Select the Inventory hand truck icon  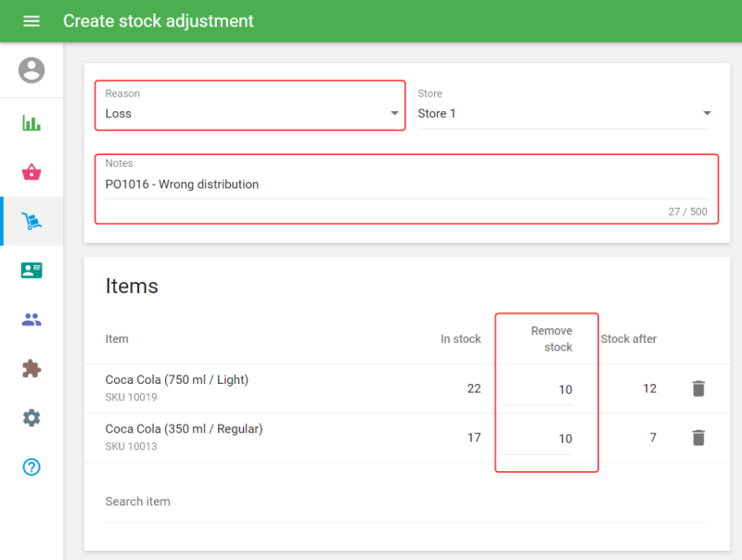click(x=32, y=222)
